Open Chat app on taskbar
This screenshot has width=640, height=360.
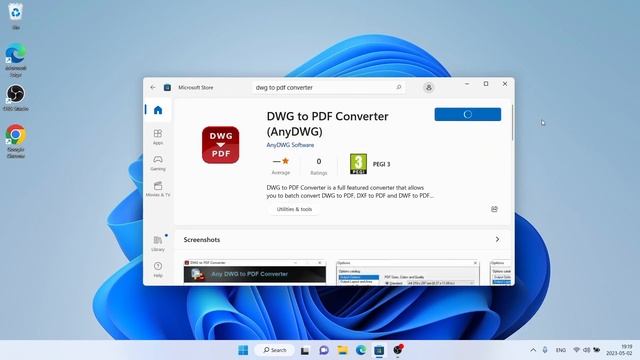[324, 350]
